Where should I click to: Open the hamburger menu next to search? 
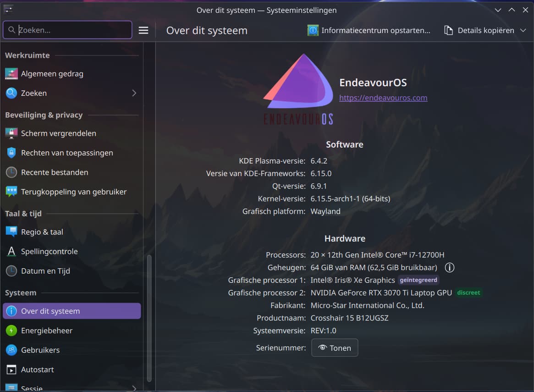coord(143,30)
